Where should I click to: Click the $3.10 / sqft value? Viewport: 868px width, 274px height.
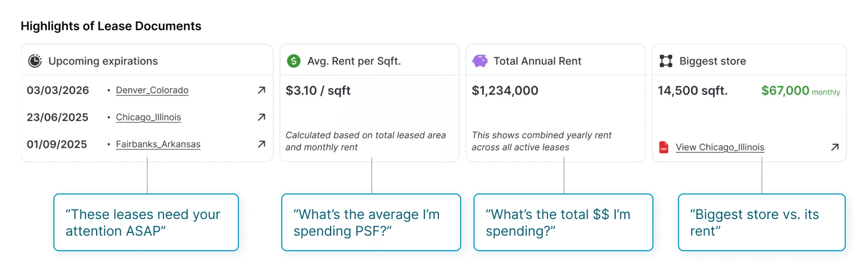[318, 91]
